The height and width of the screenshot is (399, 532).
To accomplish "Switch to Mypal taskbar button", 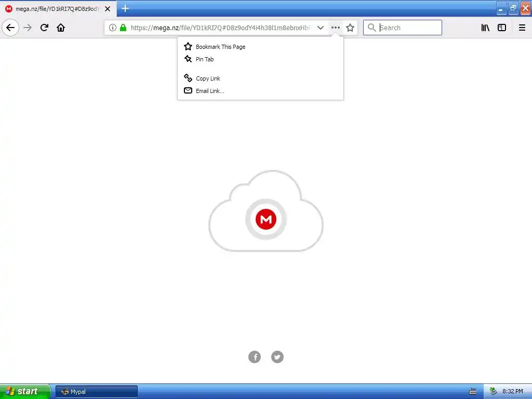I will [96, 392].
